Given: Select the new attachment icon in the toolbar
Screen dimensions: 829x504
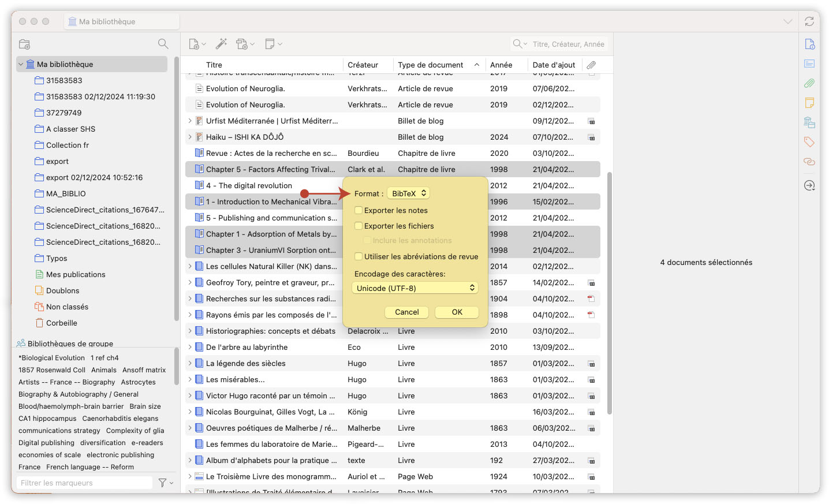Looking at the screenshot, I should click(243, 43).
